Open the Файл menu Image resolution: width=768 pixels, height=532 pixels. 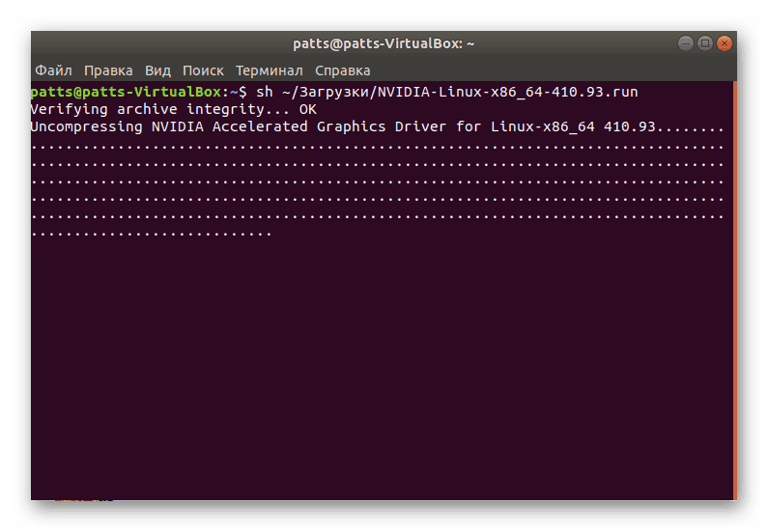click(x=53, y=70)
